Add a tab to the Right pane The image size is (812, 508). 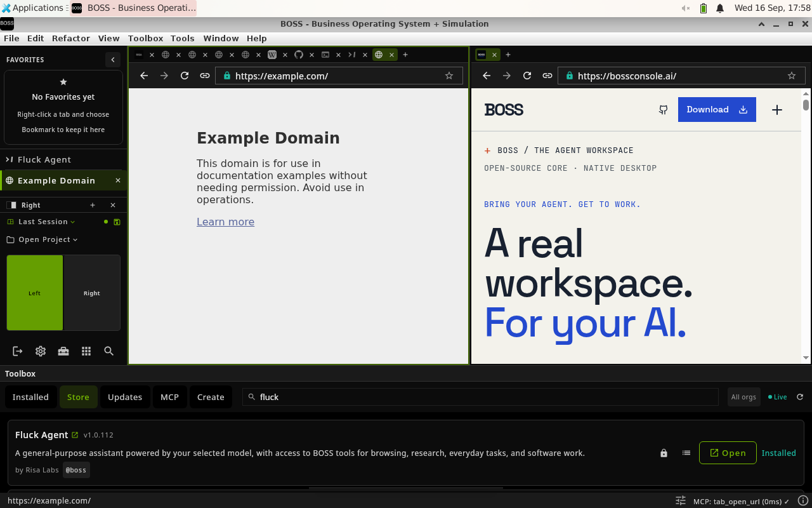[93, 205]
